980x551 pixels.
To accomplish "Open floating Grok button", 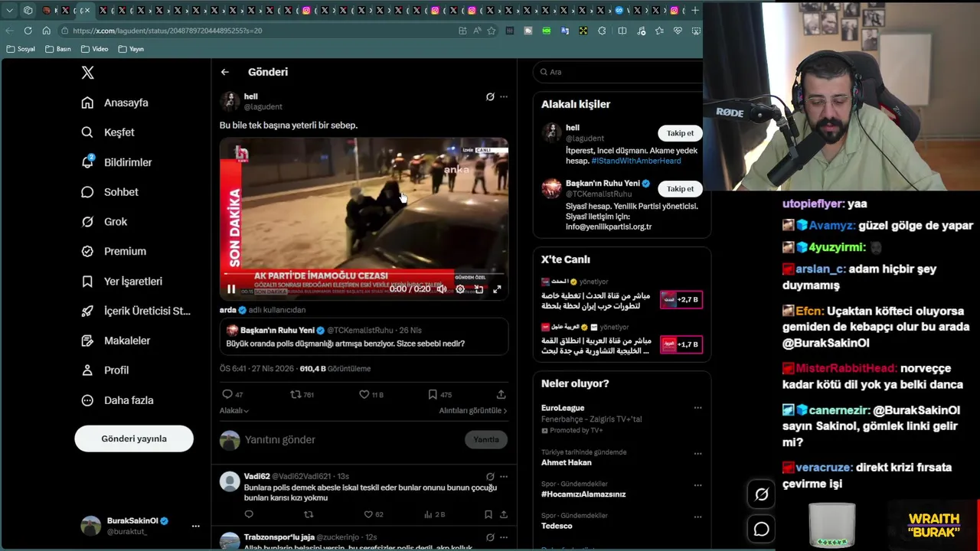I will tap(762, 494).
